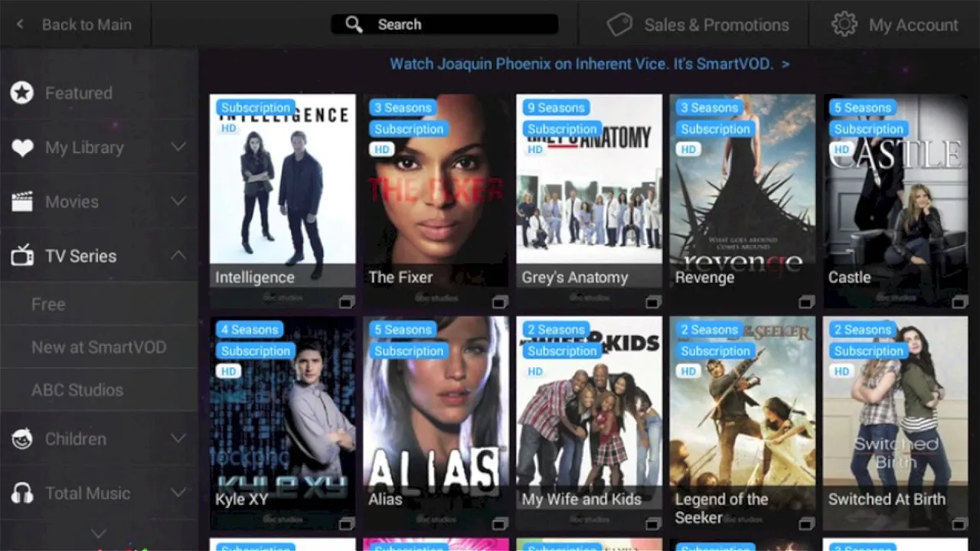Click the stack icon on Alias card
The image size is (980, 551).
tap(500, 524)
